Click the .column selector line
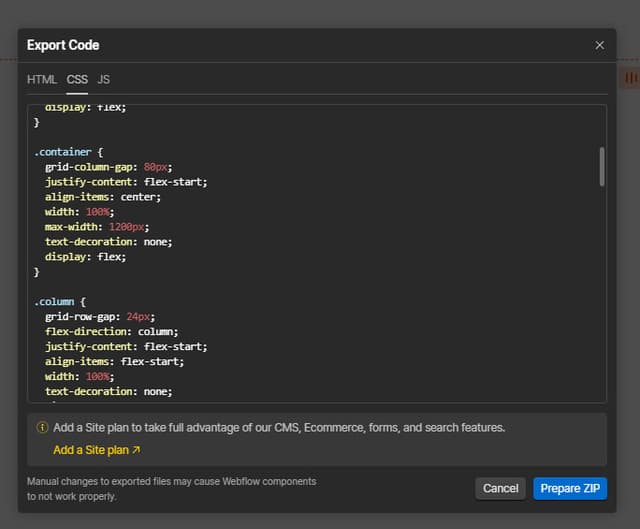This screenshot has height=529, width=640. click(x=60, y=302)
